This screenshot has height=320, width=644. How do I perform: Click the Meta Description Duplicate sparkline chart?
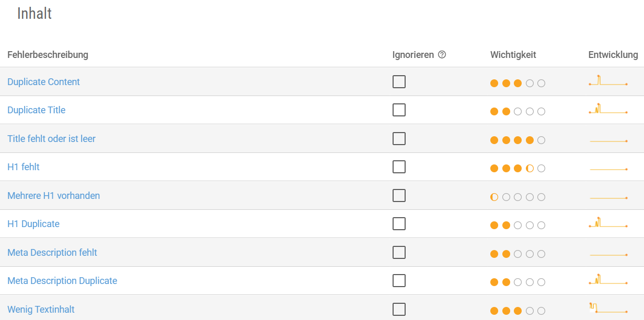coord(608,279)
